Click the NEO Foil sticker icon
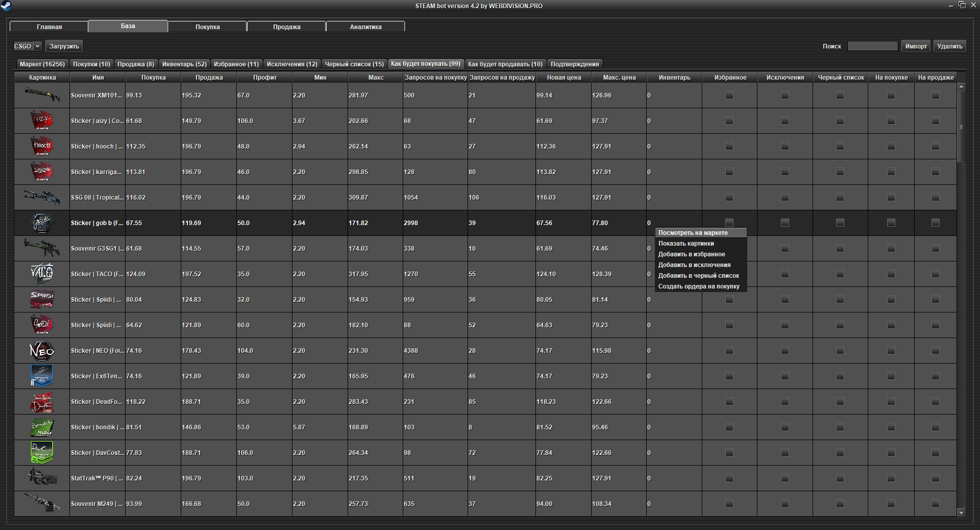The height and width of the screenshot is (530, 980). 42,351
